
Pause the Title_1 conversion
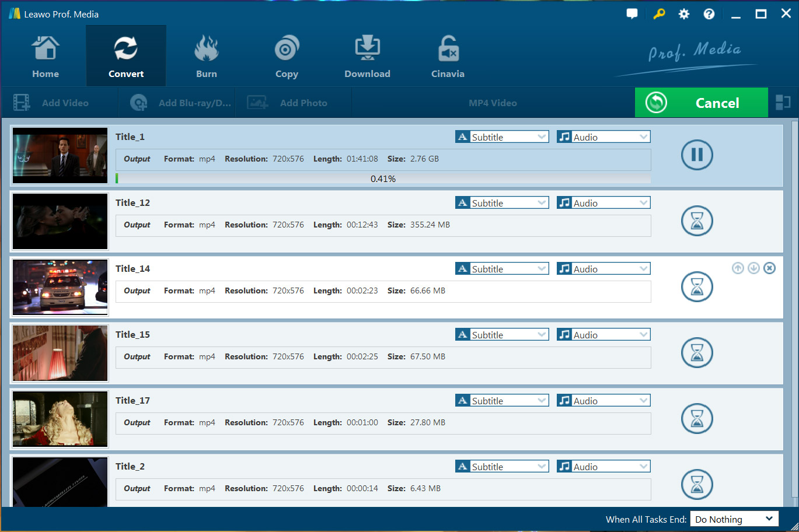click(x=697, y=155)
